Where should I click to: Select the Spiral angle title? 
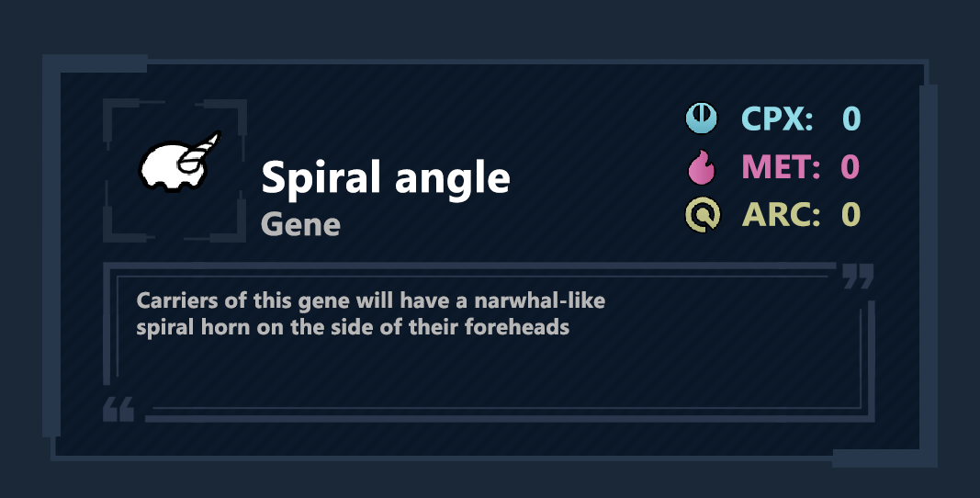[386, 178]
